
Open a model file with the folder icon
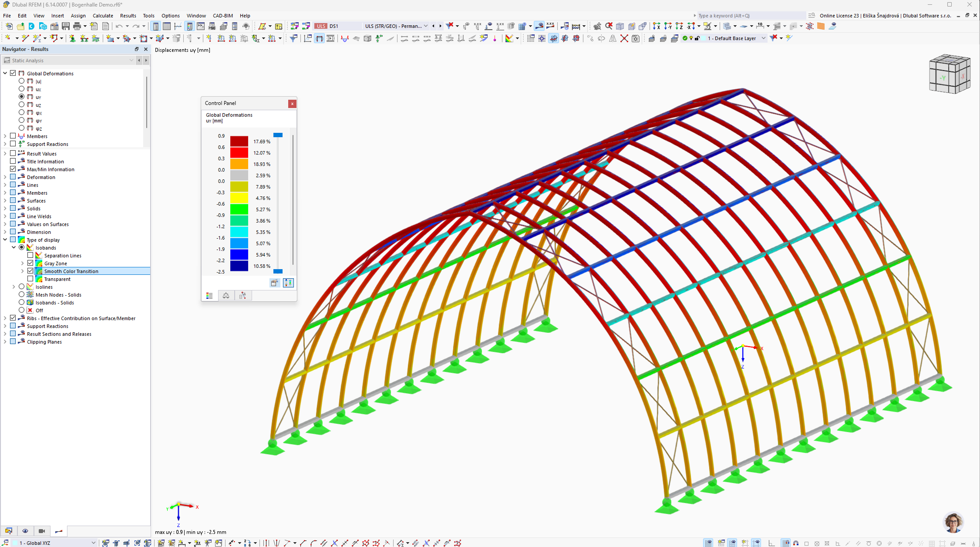click(20, 26)
